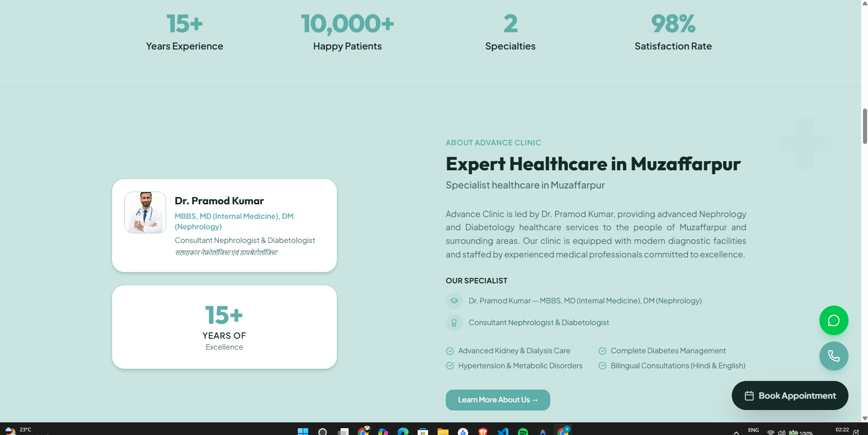Click the Hindi designation text in doctor card
This screenshot has height=435, width=868.
tap(226, 253)
